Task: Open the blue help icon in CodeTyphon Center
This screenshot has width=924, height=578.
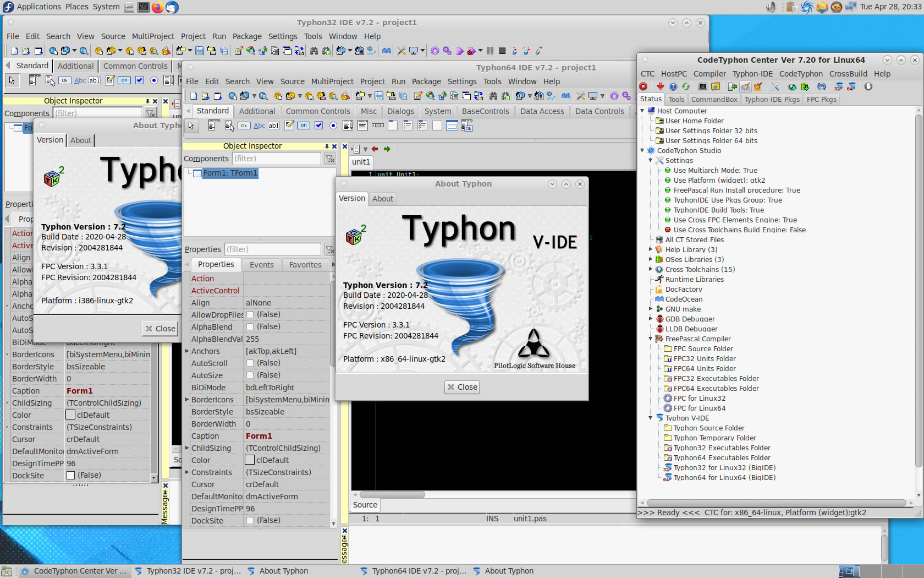Action: click(x=673, y=86)
